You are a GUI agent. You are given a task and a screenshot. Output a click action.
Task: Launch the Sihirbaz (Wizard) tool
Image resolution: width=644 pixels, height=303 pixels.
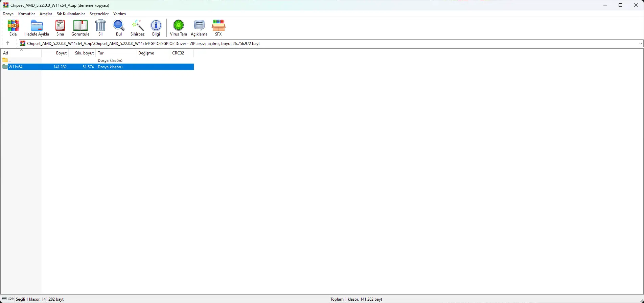click(138, 28)
